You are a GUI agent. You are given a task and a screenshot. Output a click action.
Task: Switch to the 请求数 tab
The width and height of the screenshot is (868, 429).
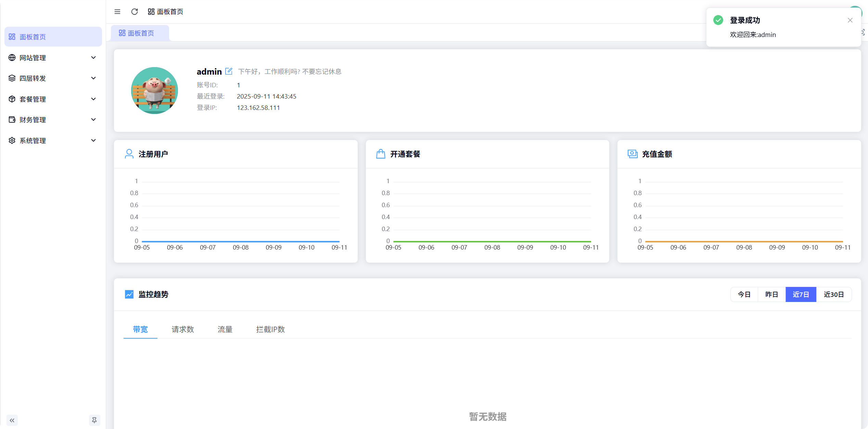(x=182, y=329)
